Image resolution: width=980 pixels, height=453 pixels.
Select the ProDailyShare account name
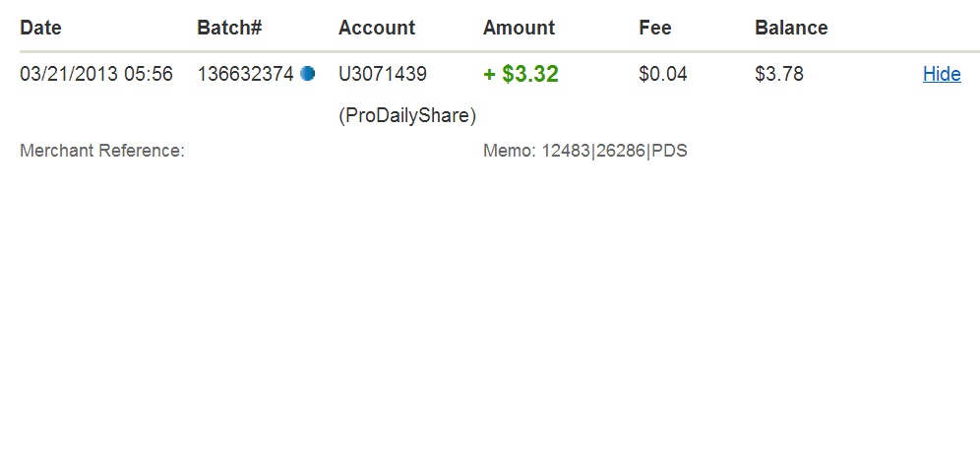click(x=407, y=116)
